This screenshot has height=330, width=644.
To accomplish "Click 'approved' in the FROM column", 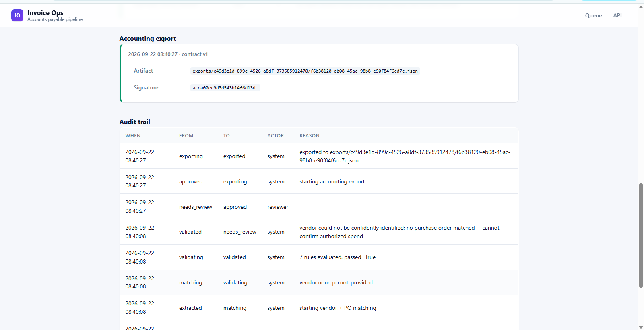I will tap(191, 181).
